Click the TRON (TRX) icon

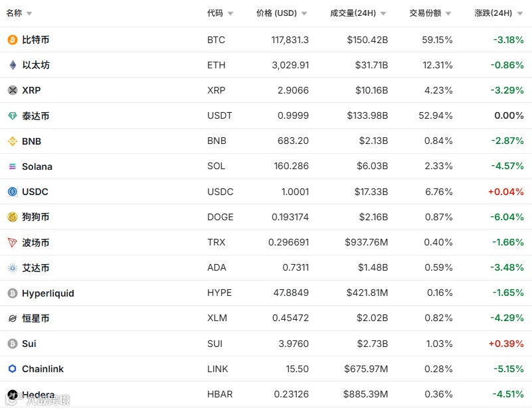pos(12,243)
